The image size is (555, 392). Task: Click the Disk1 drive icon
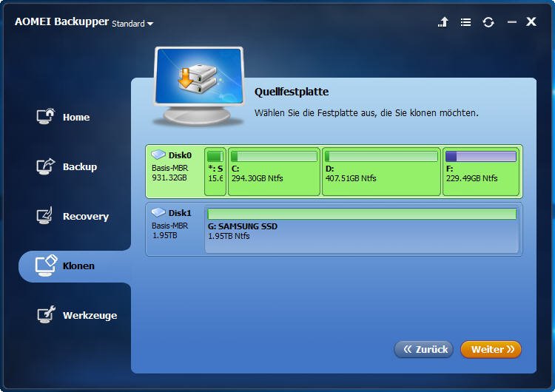pos(158,212)
